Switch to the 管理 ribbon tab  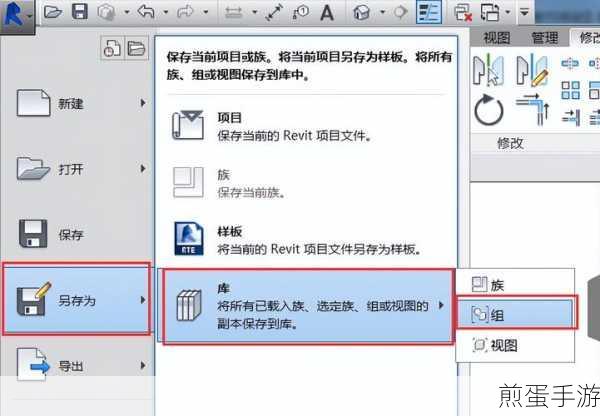(545, 38)
